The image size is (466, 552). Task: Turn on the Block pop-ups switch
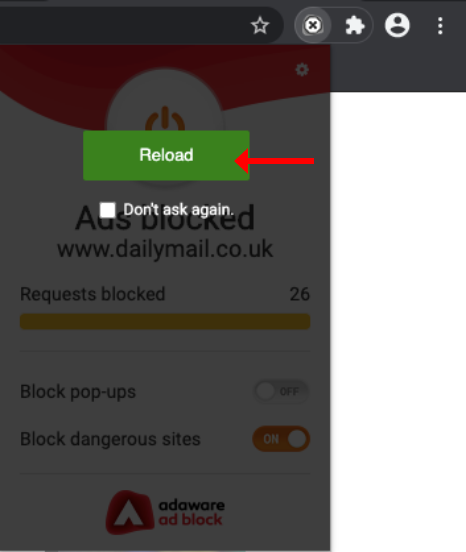click(x=281, y=391)
